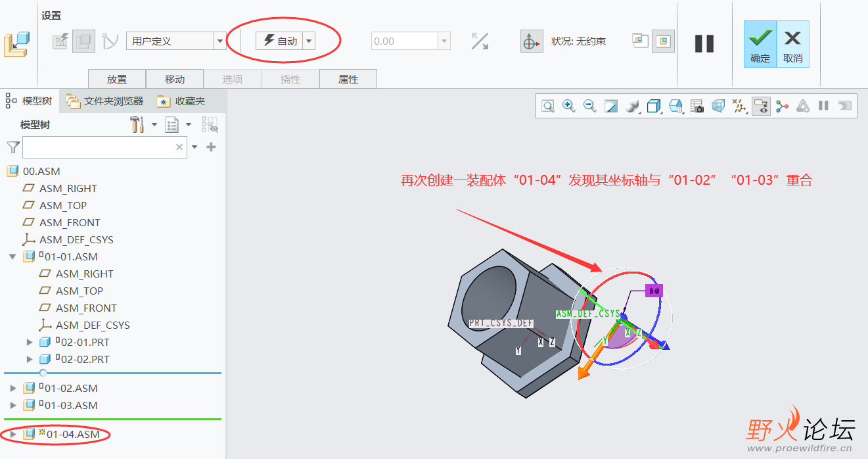Click the Zoom Out icon
Screen dimensions: 868x459
(x=590, y=106)
